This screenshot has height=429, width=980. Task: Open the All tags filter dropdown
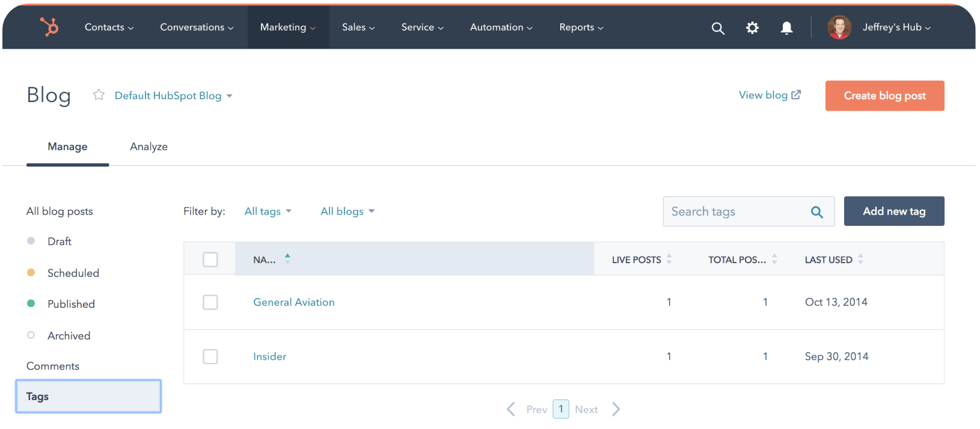[x=268, y=211]
